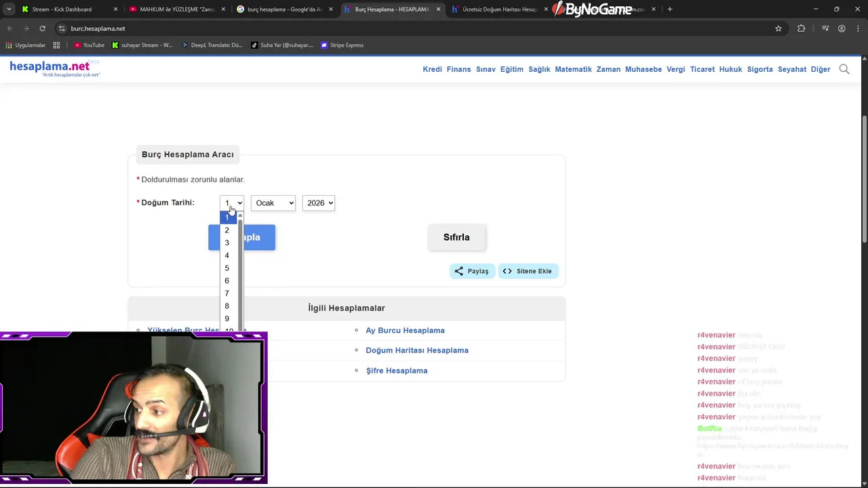Image resolution: width=868 pixels, height=488 pixels.
Task: Choose day 7 in the open list
Action: point(229,293)
